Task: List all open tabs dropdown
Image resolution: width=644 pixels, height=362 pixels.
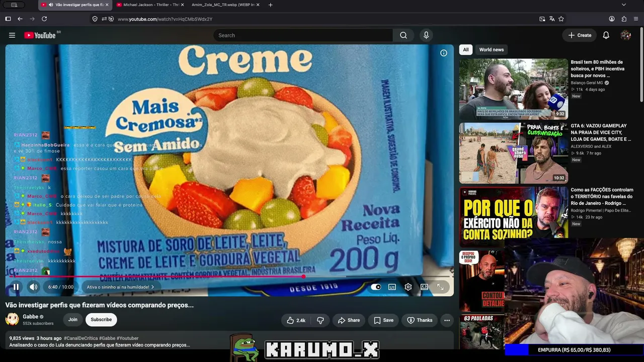Action: click(x=624, y=5)
